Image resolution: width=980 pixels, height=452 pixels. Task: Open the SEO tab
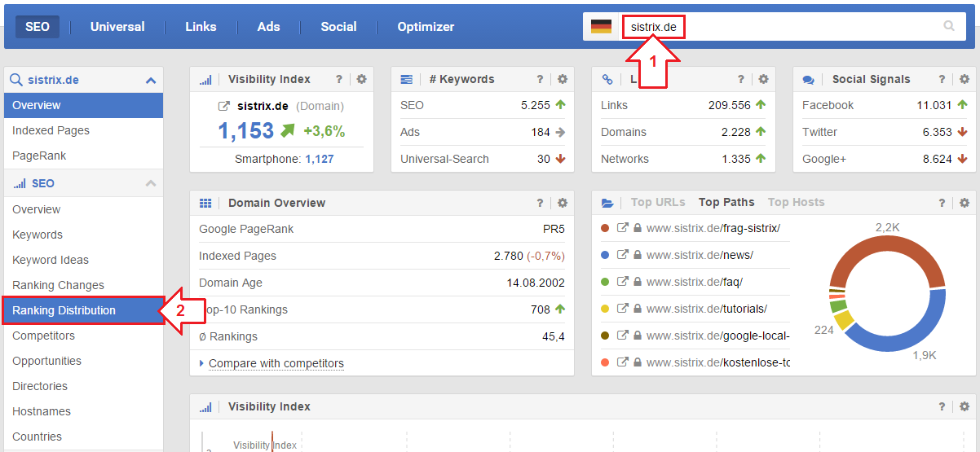click(38, 27)
